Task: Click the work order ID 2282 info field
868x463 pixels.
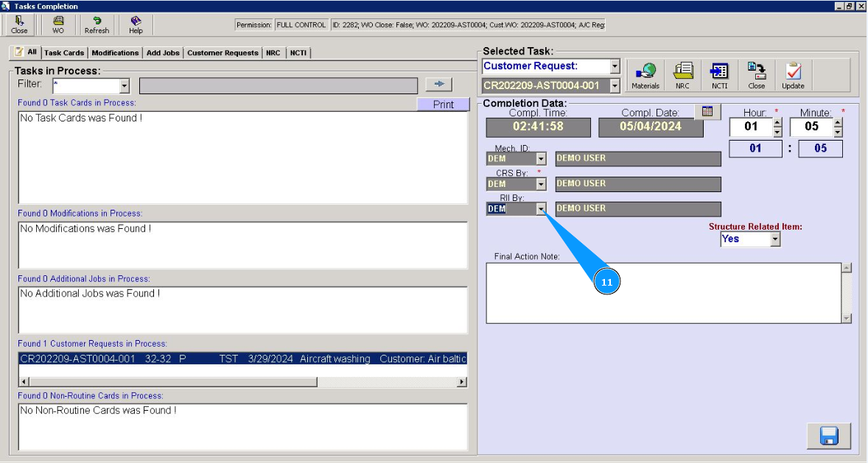Action: point(469,25)
